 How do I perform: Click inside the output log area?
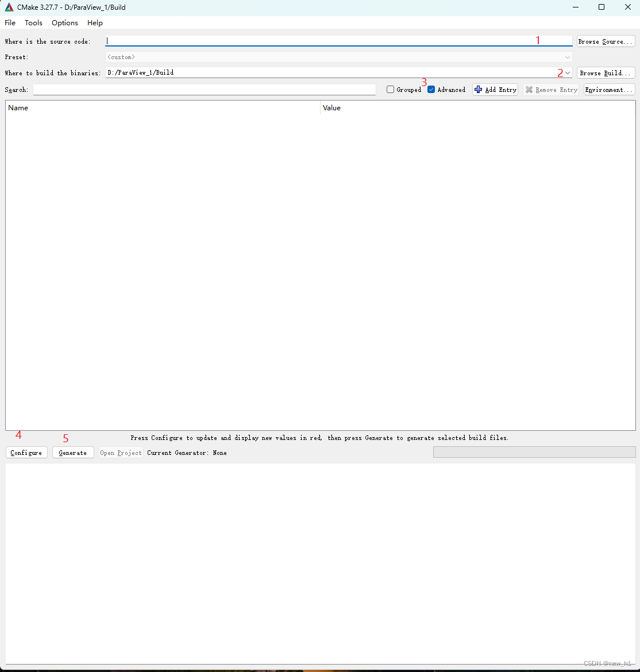[x=320, y=563]
